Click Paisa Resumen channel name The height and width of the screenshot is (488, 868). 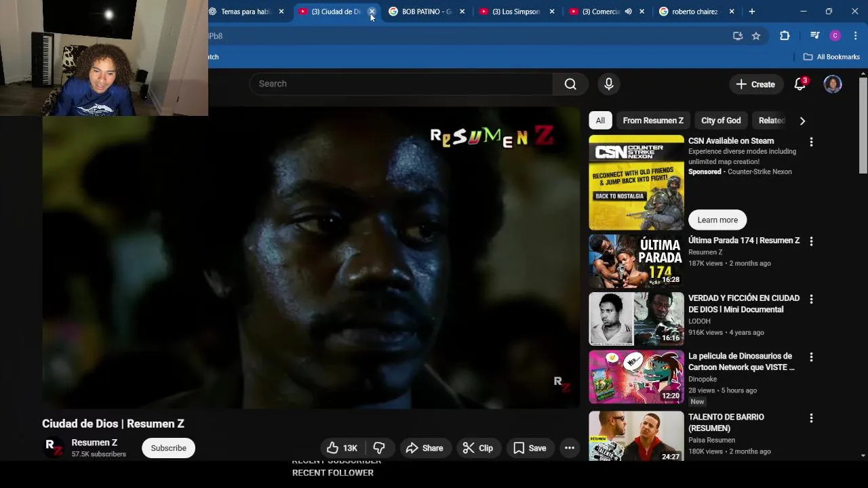[711, 440]
